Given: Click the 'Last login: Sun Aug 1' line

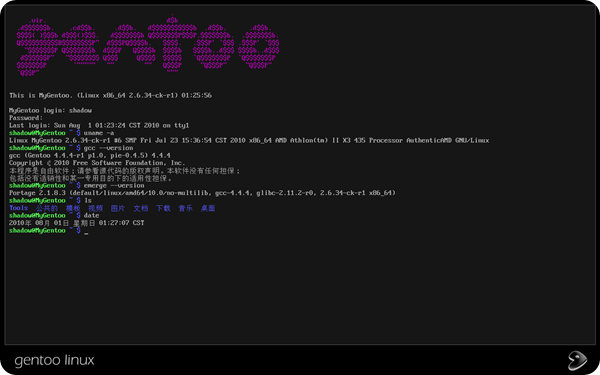Looking at the screenshot, I should tap(99, 126).
